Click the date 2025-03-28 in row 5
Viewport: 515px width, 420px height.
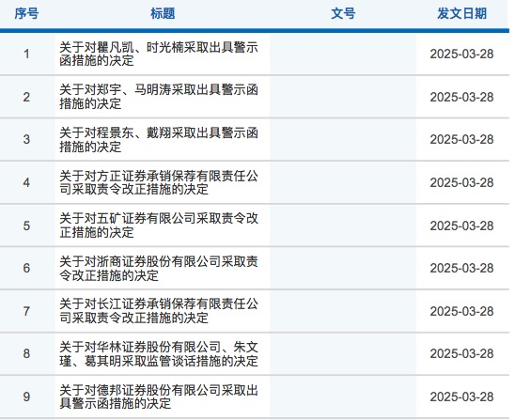click(461, 226)
